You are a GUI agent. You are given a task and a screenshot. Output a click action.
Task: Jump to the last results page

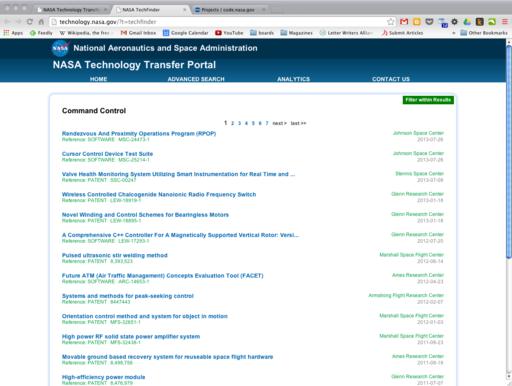tap(298, 123)
